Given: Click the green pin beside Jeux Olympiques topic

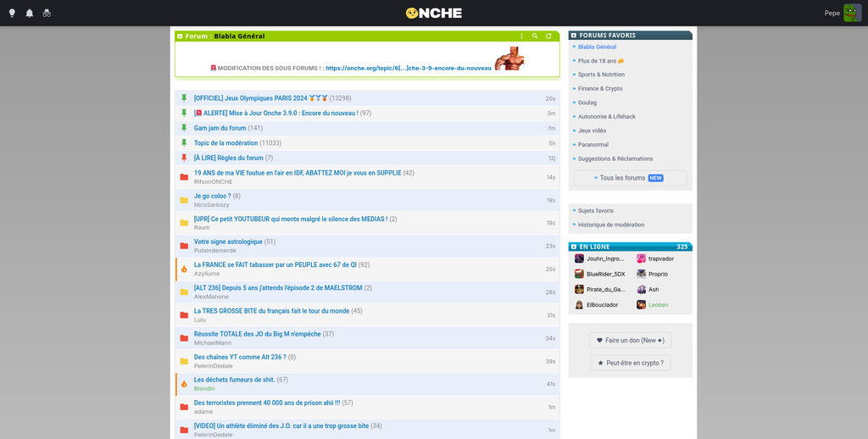Looking at the screenshot, I should 184,98.
